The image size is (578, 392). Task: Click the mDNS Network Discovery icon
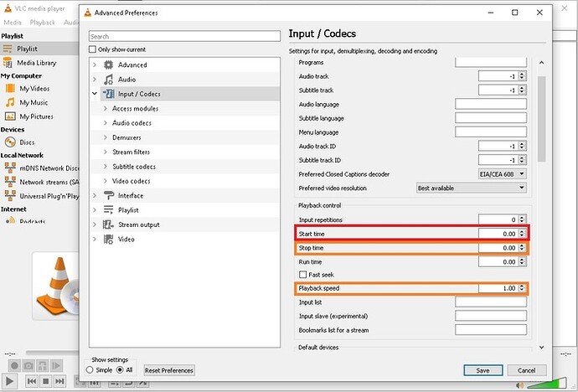(x=10, y=168)
